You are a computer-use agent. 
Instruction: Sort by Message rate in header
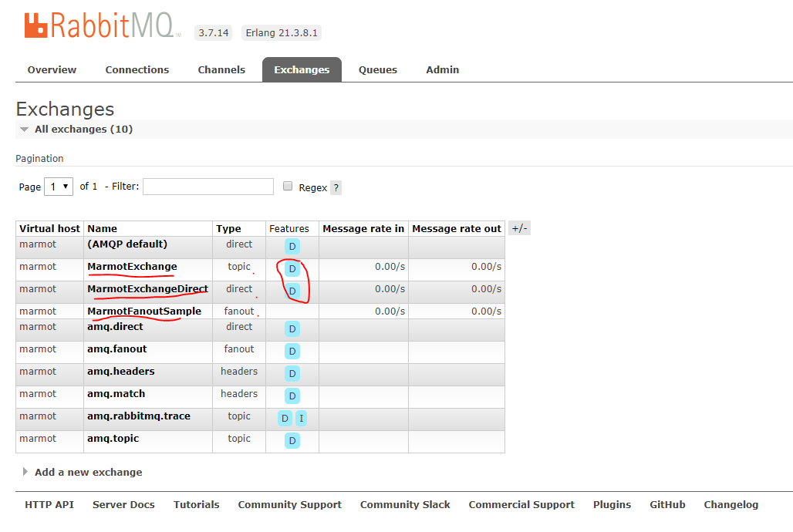pos(363,228)
